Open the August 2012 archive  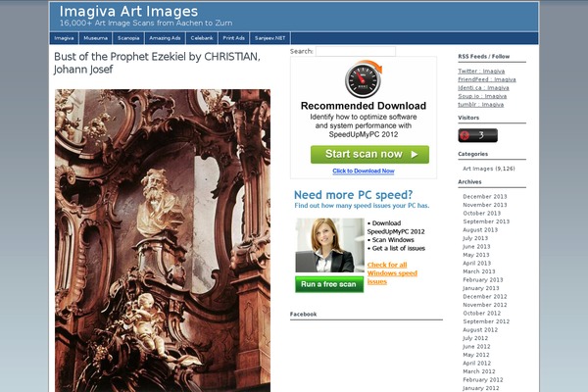click(480, 329)
